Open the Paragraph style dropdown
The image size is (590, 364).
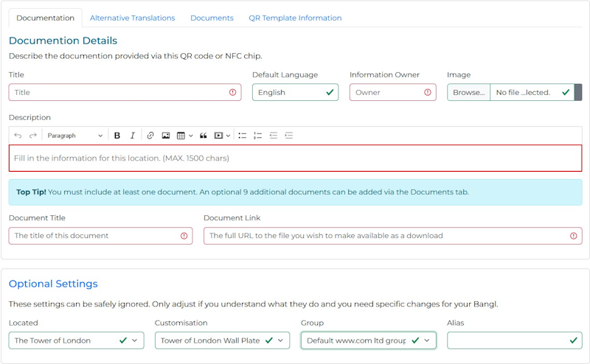click(74, 136)
